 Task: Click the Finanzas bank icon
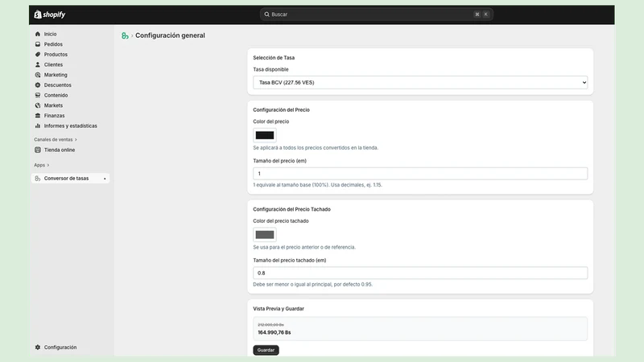38,116
